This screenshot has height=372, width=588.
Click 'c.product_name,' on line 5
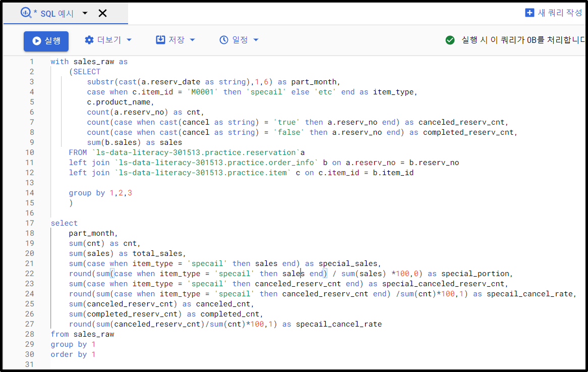tap(121, 102)
